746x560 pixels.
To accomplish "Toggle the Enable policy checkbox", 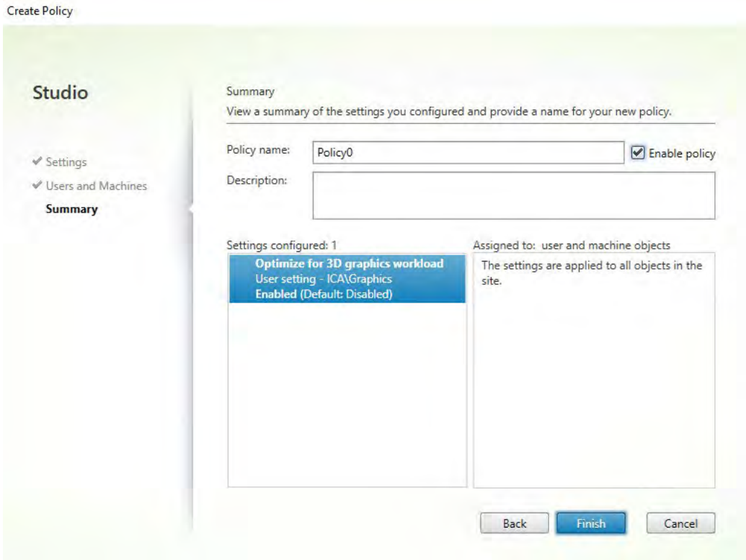I will (636, 153).
